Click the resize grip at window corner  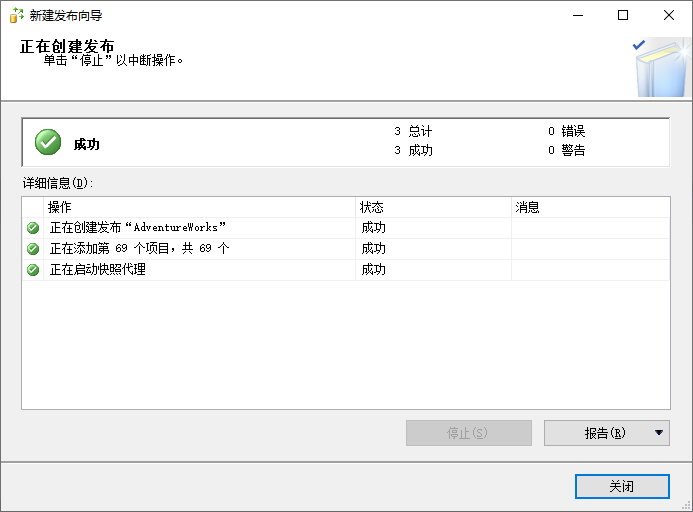point(686,505)
